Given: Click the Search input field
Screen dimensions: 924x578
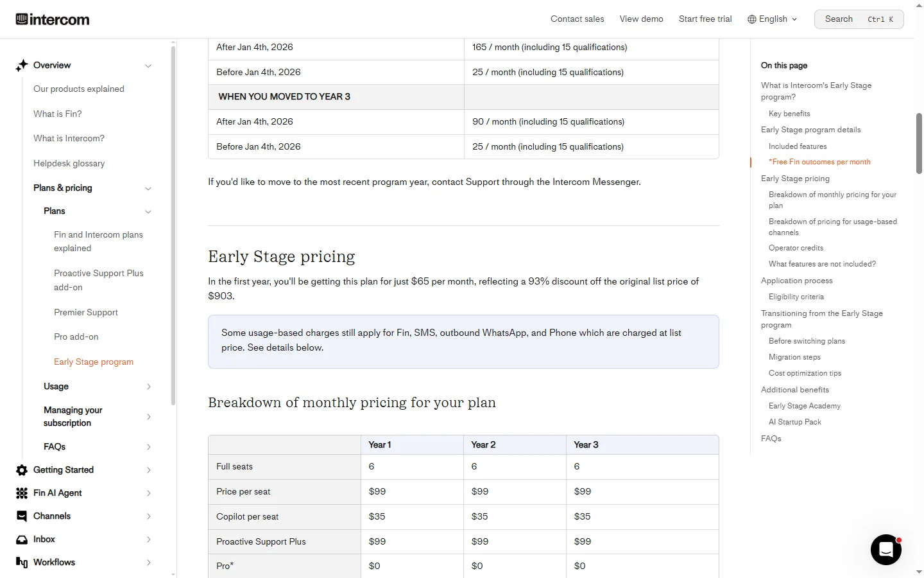Looking at the screenshot, I should (x=859, y=19).
